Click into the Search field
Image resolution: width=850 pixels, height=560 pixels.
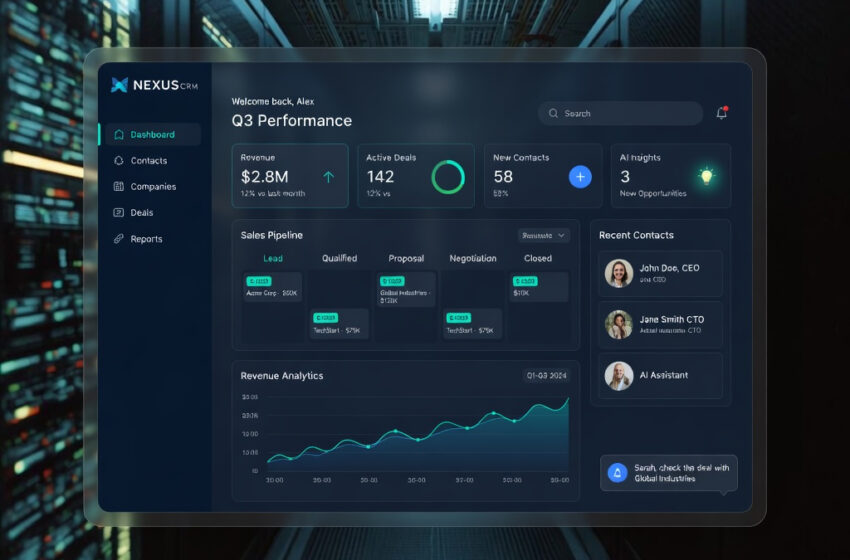click(621, 113)
